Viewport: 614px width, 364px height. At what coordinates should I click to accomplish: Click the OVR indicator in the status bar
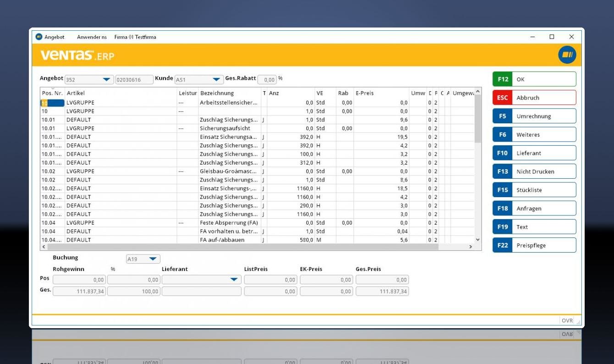tap(567, 321)
